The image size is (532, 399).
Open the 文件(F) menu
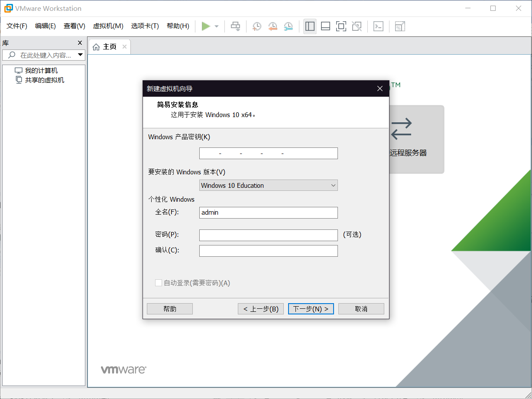pos(17,26)
